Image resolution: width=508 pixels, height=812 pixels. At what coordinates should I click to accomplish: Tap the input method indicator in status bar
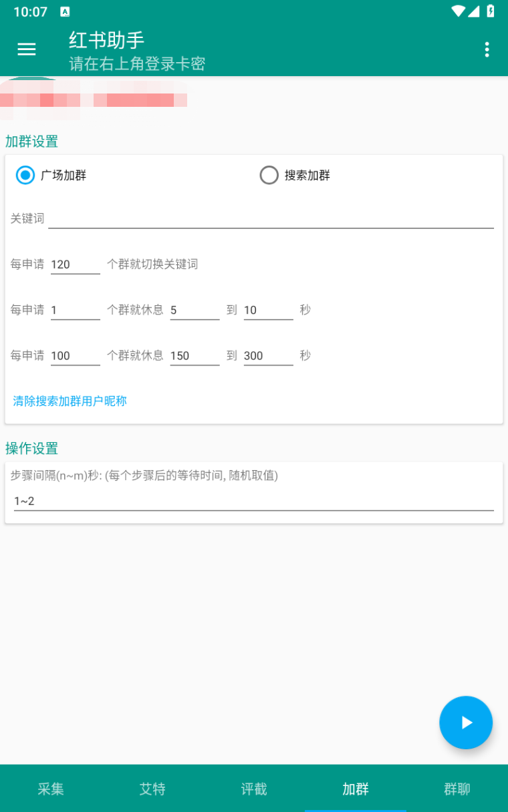click(64, 11)
